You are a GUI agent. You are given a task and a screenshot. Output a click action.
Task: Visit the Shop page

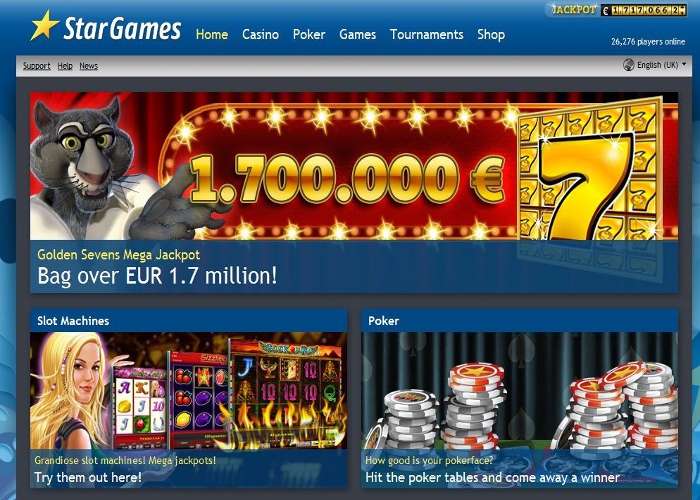pyautogui.click(x=491, y=34)
